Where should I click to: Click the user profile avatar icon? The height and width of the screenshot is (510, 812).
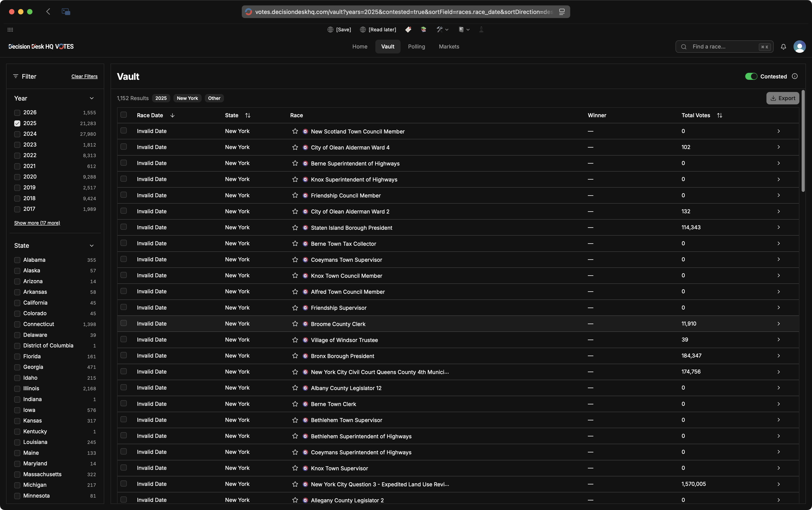click(800, 46)
